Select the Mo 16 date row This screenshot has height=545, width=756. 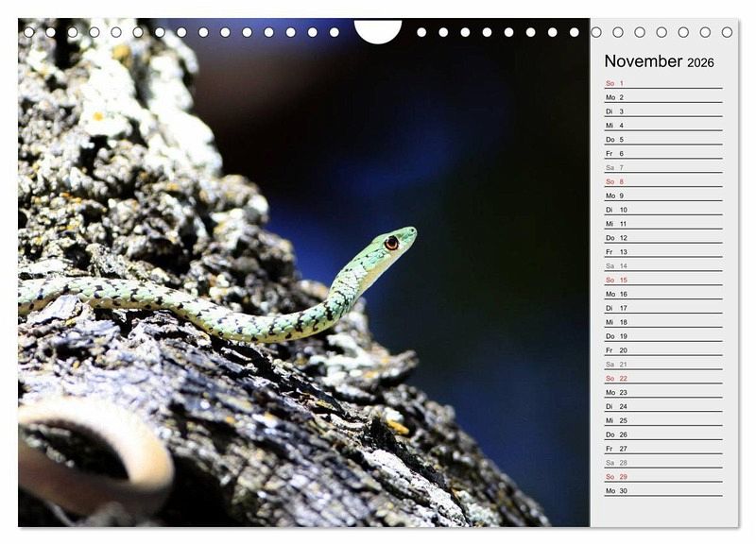(663, 294)
